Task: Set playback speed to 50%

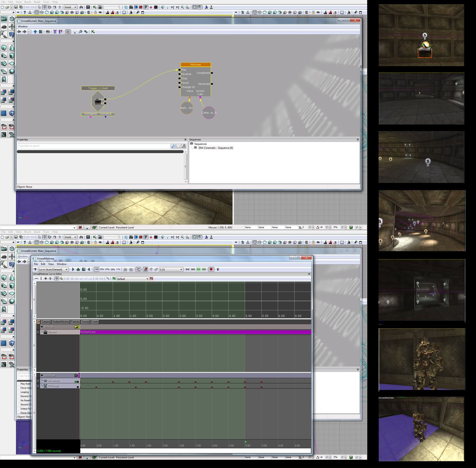Action: coord(102,269)
